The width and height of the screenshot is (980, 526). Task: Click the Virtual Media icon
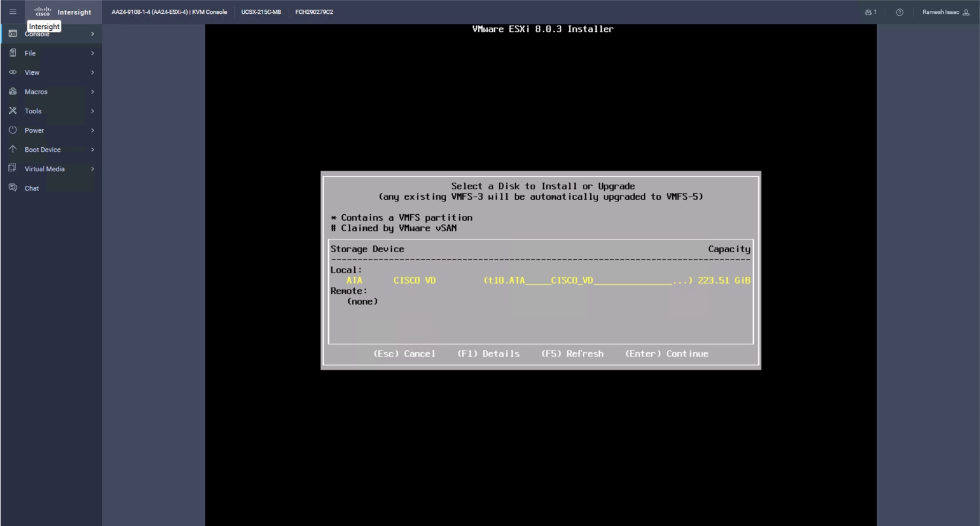point(13,168)
